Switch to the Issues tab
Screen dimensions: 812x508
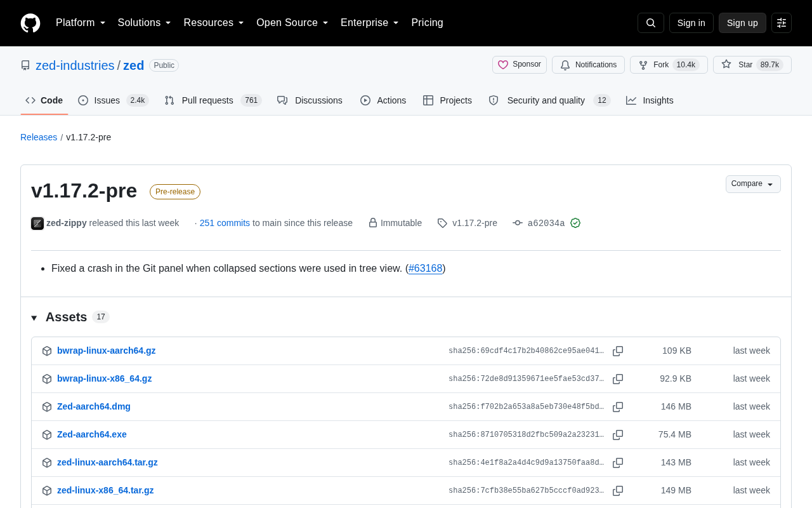click(x=113, y=100)
